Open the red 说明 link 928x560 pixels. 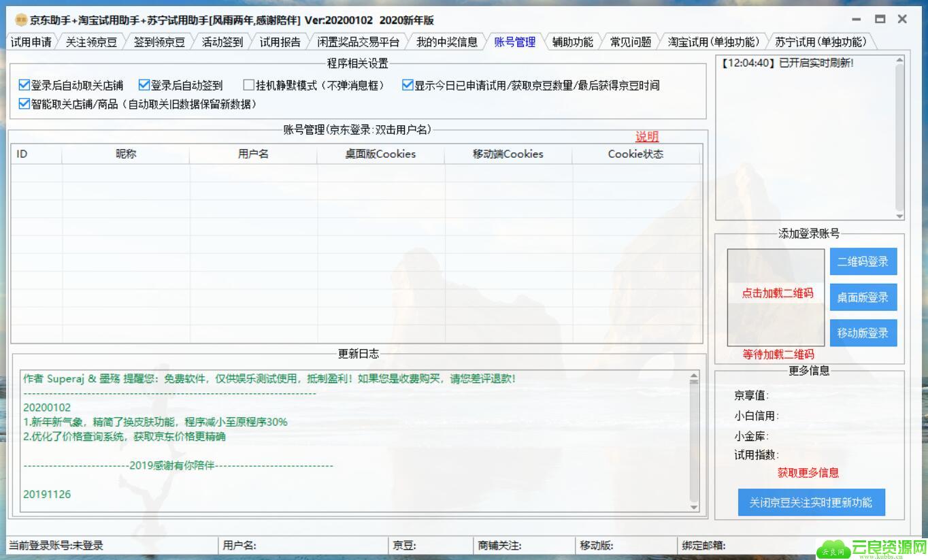click(647, 136)
